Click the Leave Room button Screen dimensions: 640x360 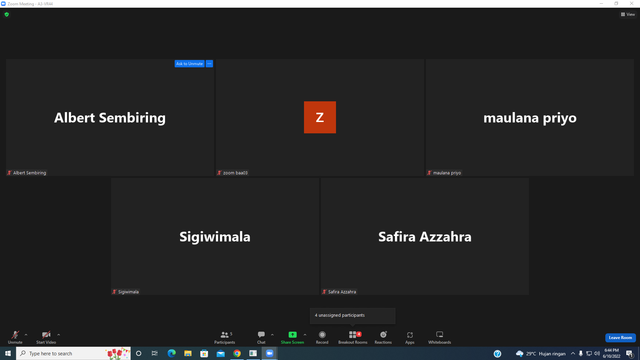(620, 338)
